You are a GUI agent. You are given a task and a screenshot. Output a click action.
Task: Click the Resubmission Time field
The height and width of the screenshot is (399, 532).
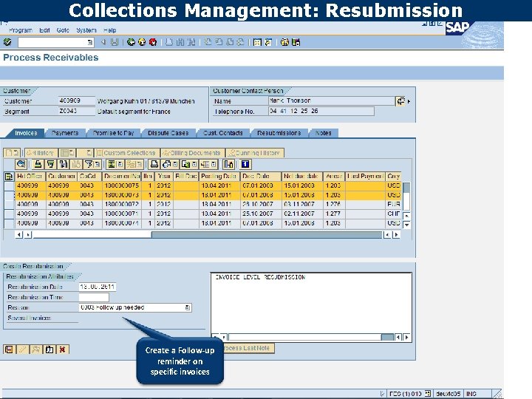(x=94, y=297)
